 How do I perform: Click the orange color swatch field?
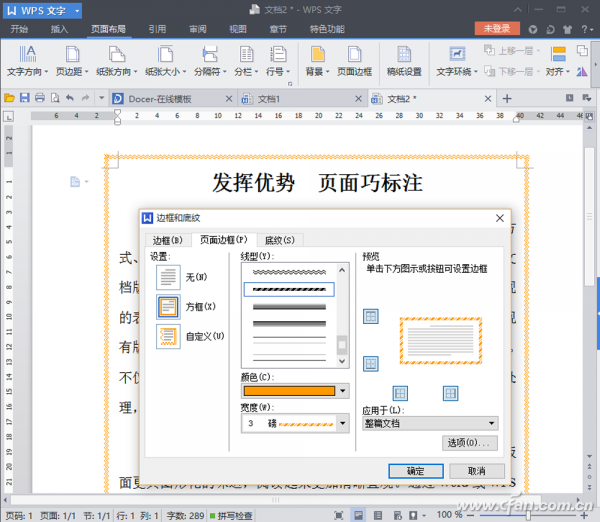click(289, 391)
